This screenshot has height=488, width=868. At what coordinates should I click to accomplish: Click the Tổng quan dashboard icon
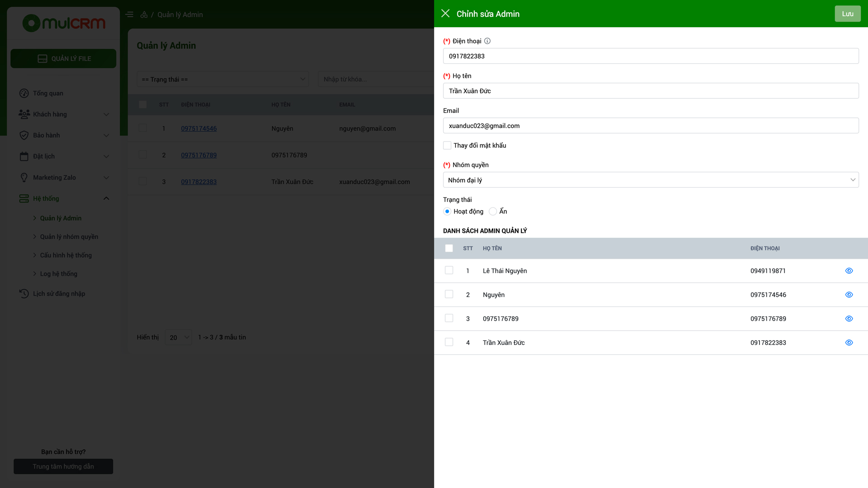24,93
